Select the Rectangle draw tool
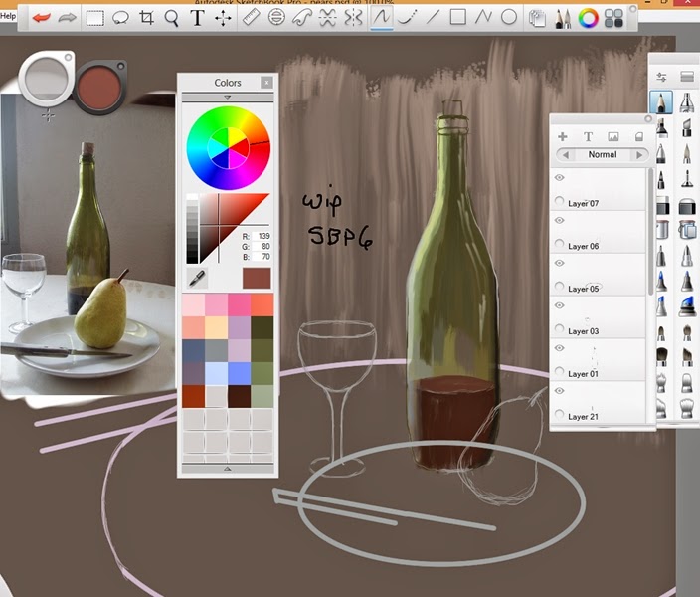Image resolution: width=700 pixels, height=597 pixels. point(458,17)
